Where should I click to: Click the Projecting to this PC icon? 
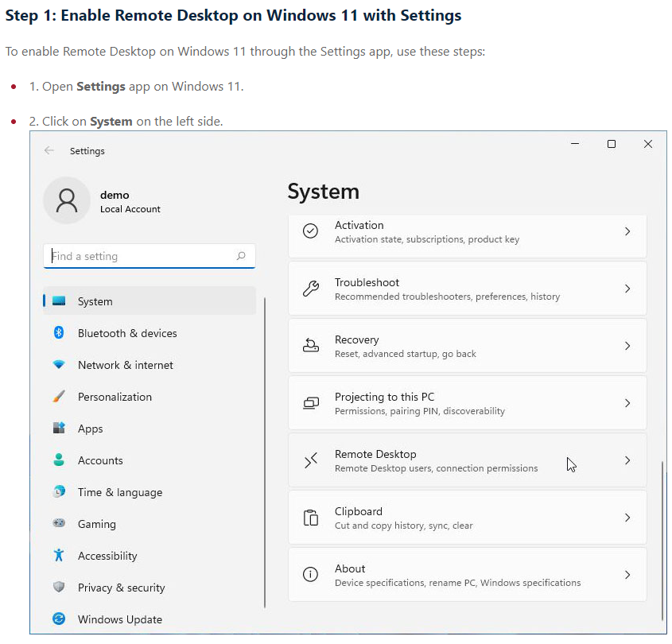tap(311, 403)
